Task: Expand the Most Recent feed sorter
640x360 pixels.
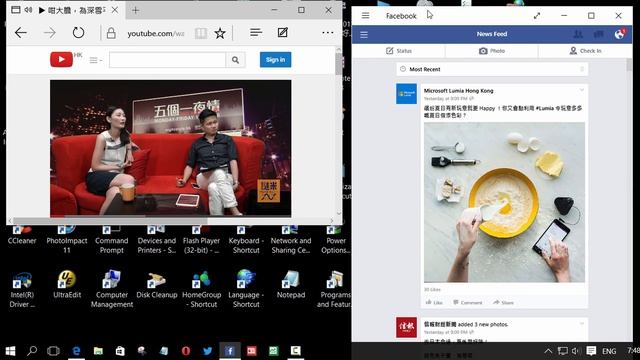Action: [492, 69]
